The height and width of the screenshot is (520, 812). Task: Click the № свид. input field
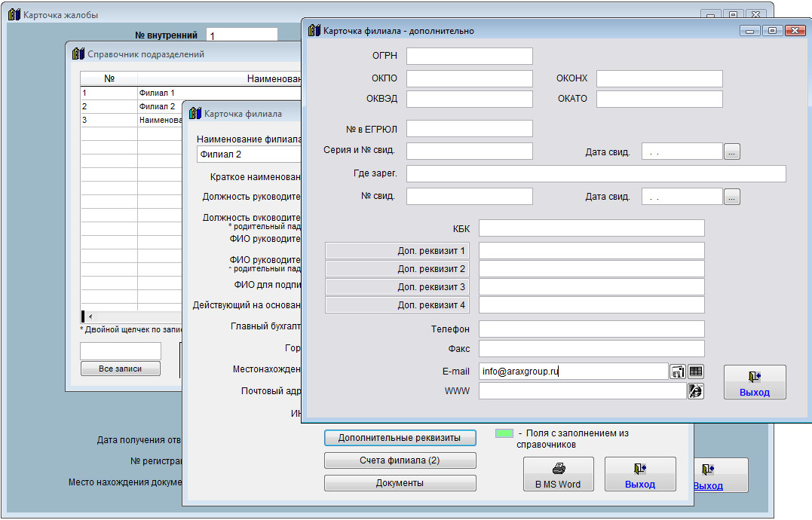(469, 196)
